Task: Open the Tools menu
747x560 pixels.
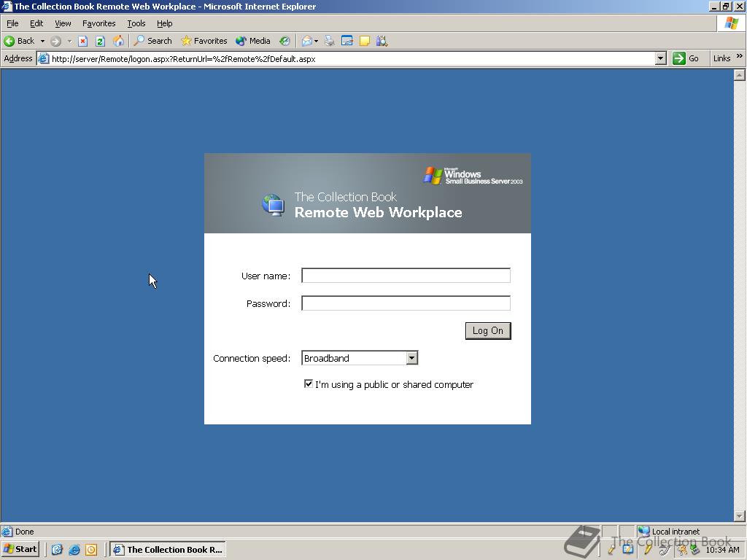Action: point(136,23)
